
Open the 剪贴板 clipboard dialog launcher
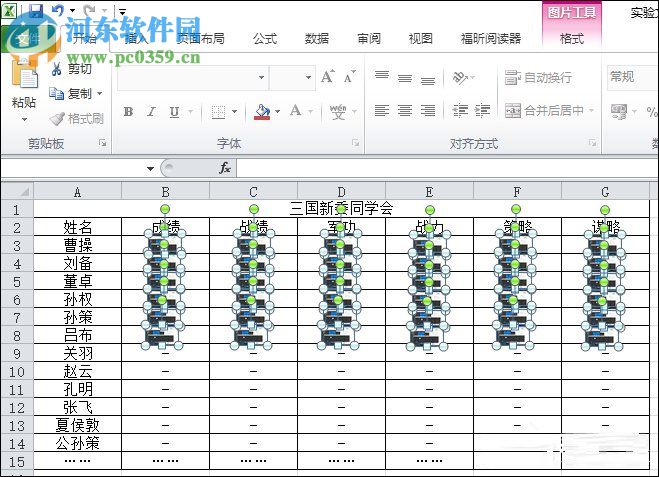[102, 143]
